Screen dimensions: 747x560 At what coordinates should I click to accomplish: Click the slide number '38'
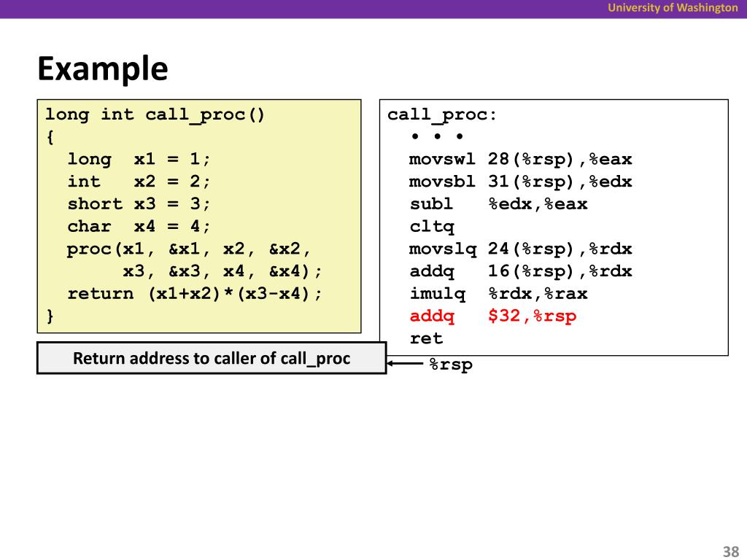click(730, 551)
